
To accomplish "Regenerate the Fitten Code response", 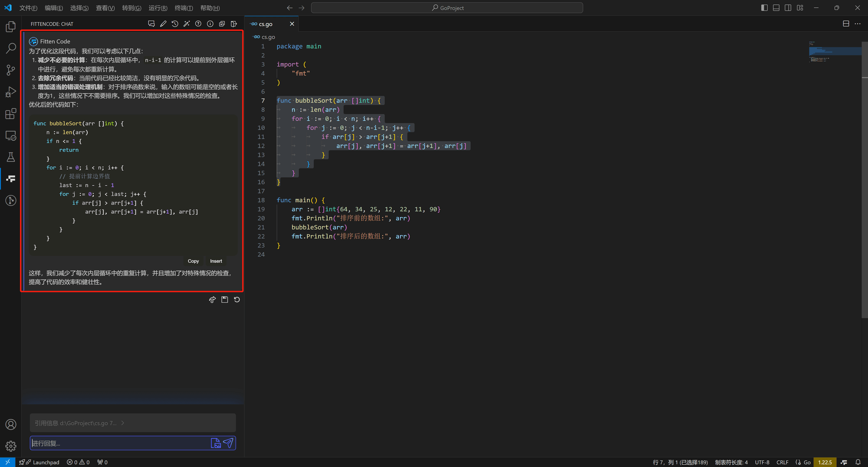I will [x=237, y=300].
